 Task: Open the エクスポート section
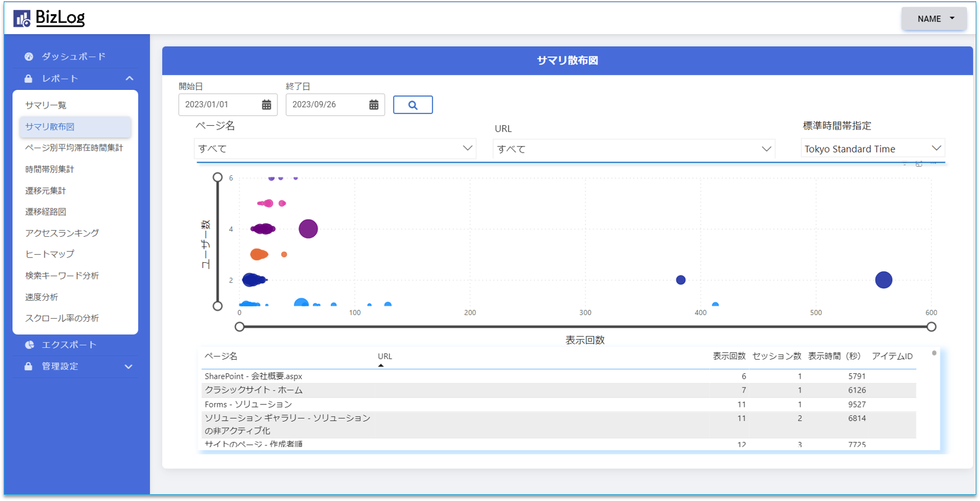tap(69, 345)
